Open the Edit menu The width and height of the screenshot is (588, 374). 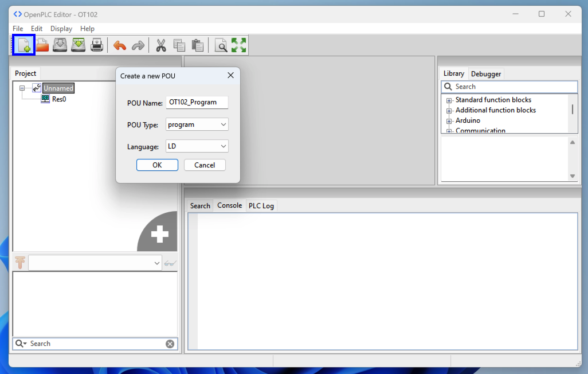[36, 29]
